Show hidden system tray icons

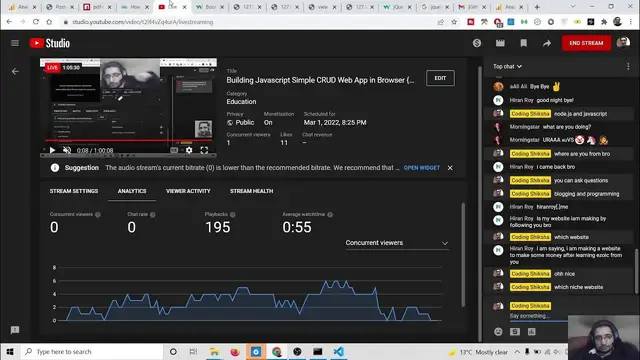point(517,351)
